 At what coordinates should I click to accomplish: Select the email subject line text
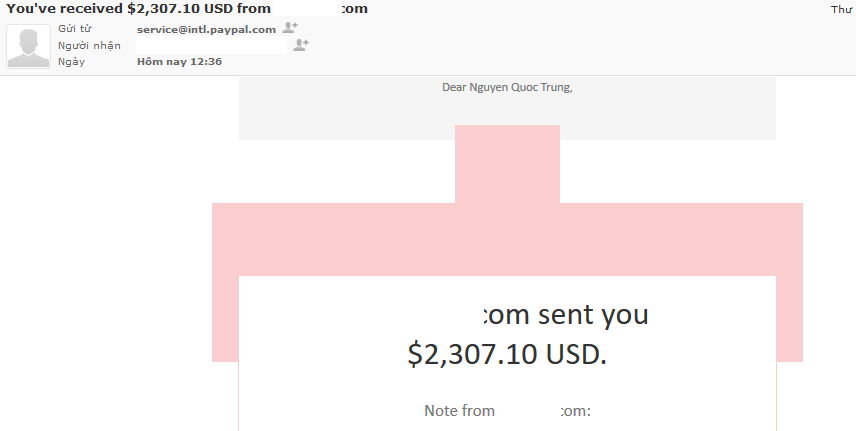(x=187, y=8)
